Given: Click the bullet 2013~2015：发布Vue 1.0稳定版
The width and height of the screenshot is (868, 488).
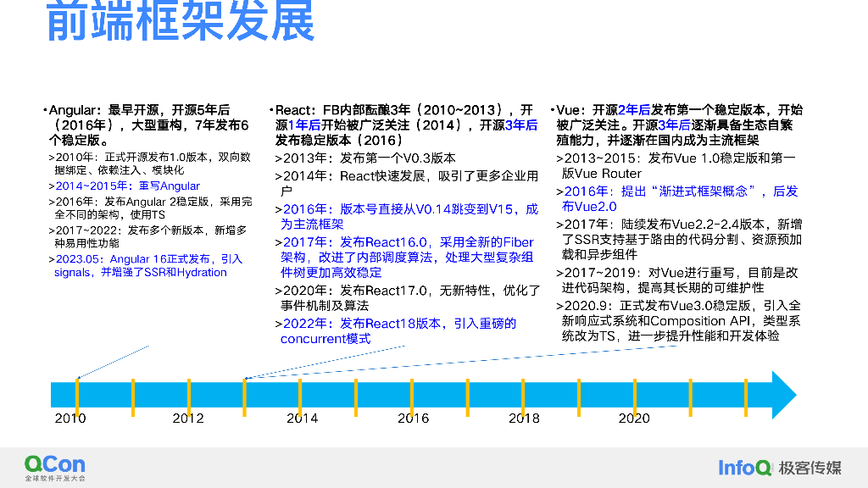Looking at the screenshot, I should [x=676, y=165].
